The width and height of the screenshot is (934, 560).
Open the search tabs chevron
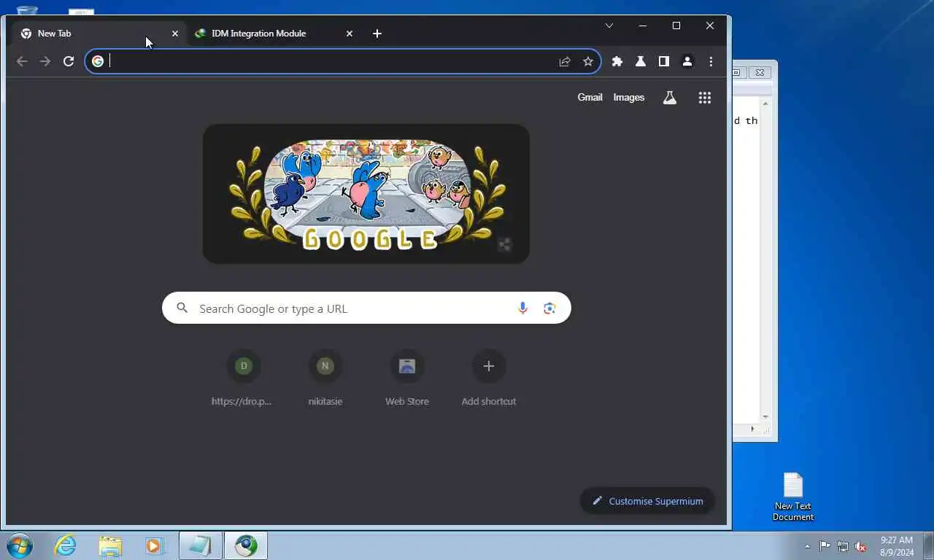609,26
